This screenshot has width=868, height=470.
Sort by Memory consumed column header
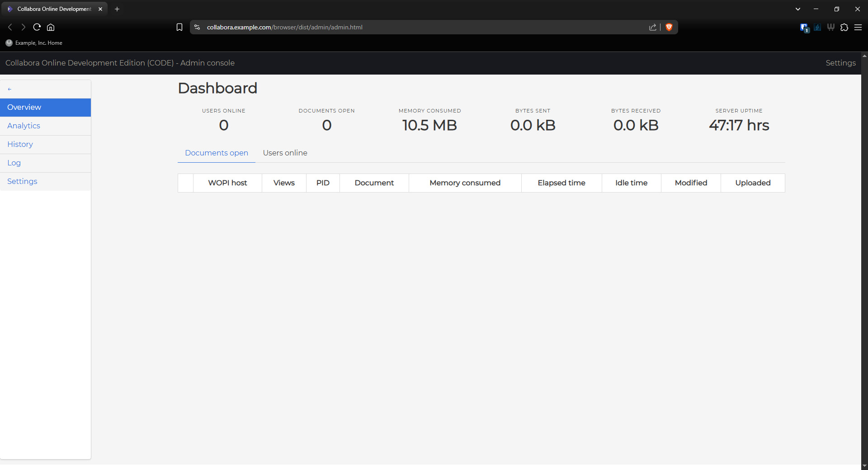pyautogui.click(x=465, y=183)
